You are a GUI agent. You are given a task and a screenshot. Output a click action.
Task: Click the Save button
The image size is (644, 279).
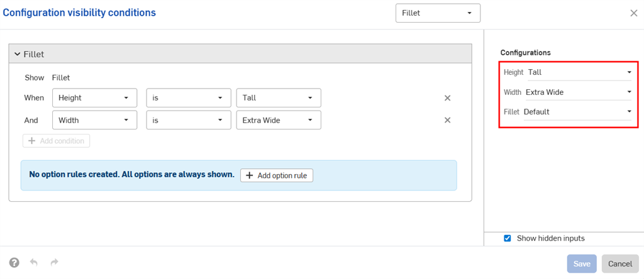(x=582, y=264)
